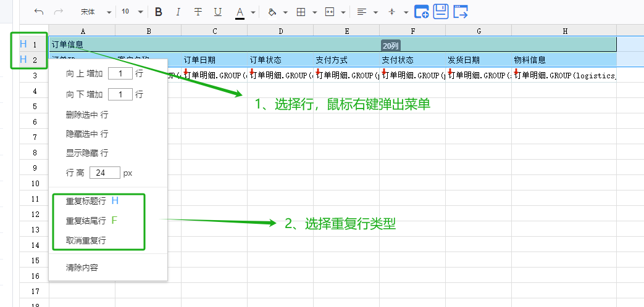The height and width of the screenshot is (307, 644).
Task: Expand the font color options arrow
Action: pos(253,12)
